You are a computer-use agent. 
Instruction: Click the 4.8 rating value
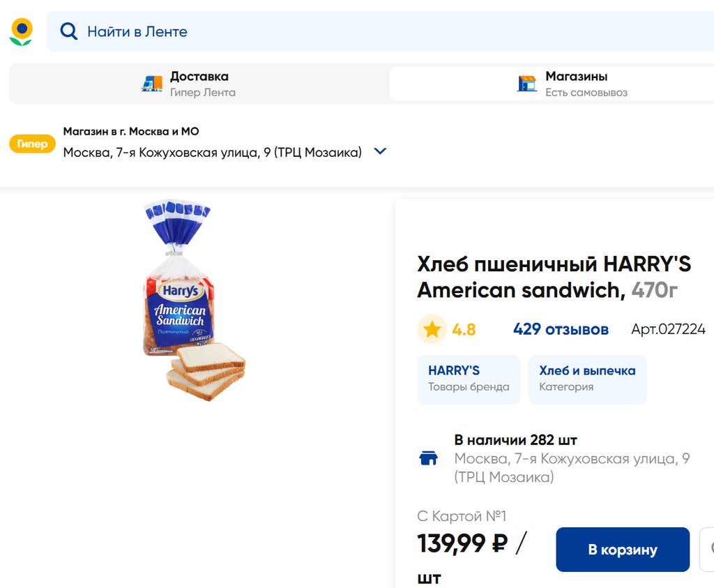(x=464, y=329)
